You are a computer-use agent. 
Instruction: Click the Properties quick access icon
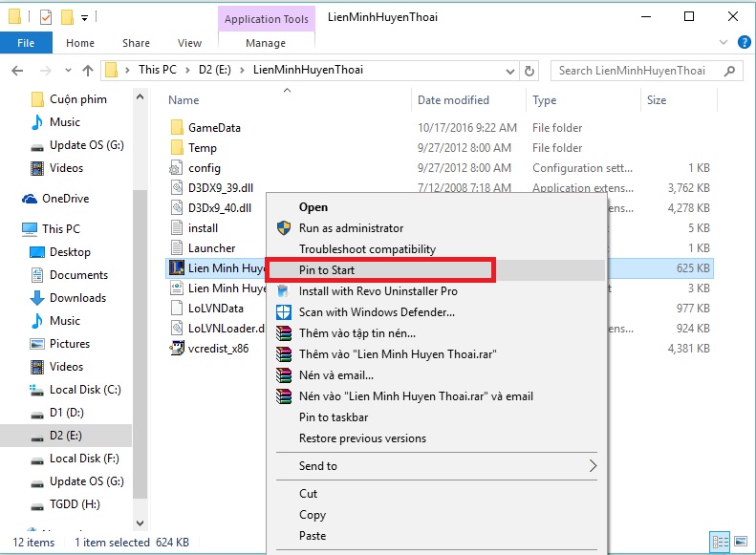click(46, 17)
